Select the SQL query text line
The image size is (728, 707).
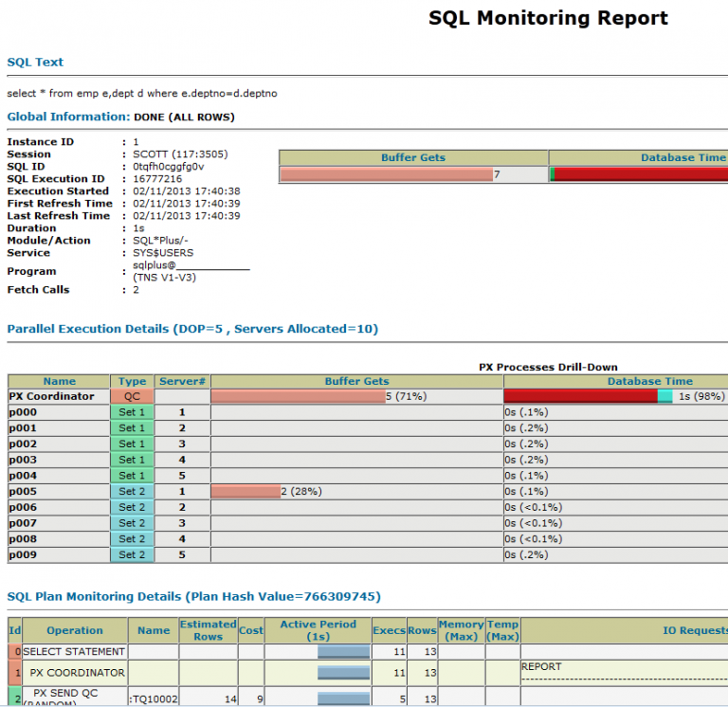pos(142,93)
